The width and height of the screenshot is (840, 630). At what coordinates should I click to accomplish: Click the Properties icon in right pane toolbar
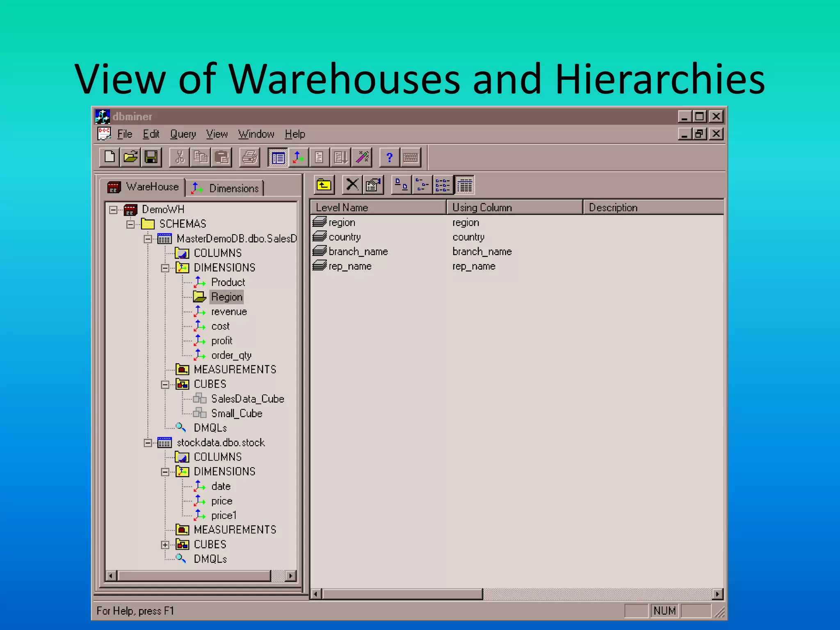(373, 185)
